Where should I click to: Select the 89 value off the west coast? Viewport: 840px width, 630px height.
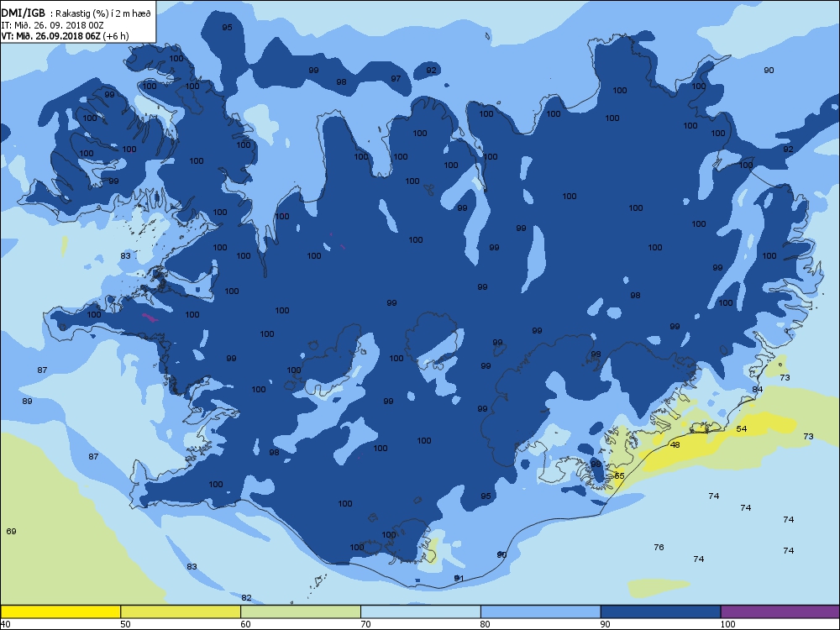28,402
